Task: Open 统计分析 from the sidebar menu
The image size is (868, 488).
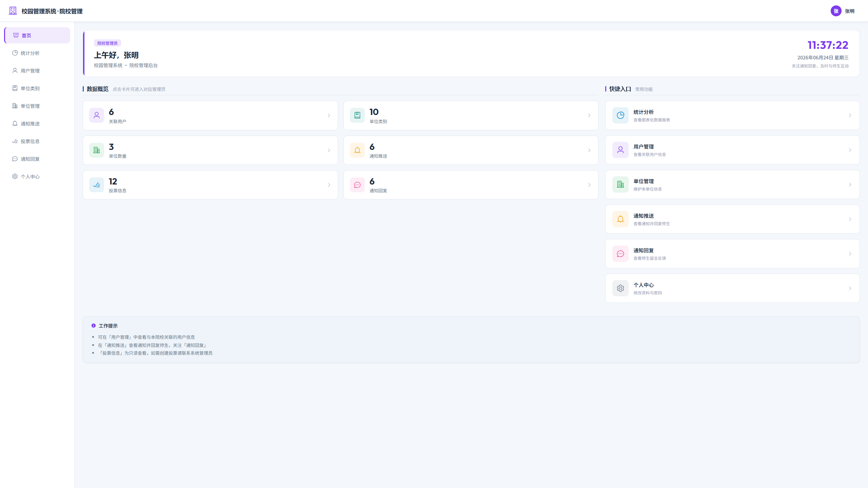Action: [x=37, y=53]
